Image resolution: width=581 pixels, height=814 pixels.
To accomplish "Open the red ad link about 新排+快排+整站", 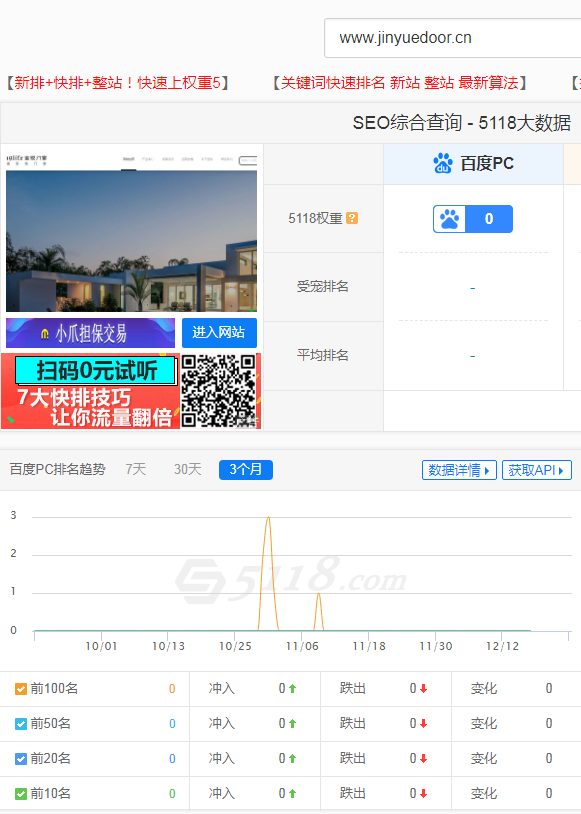I will pyautogui.click(x=117, y=83).
